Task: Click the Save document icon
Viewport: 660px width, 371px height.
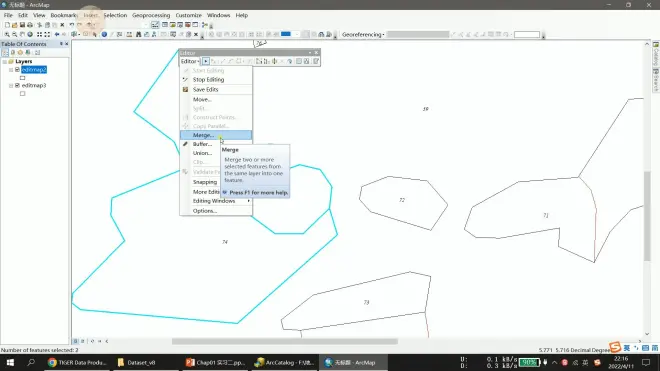Action: [x=22, y=25]
